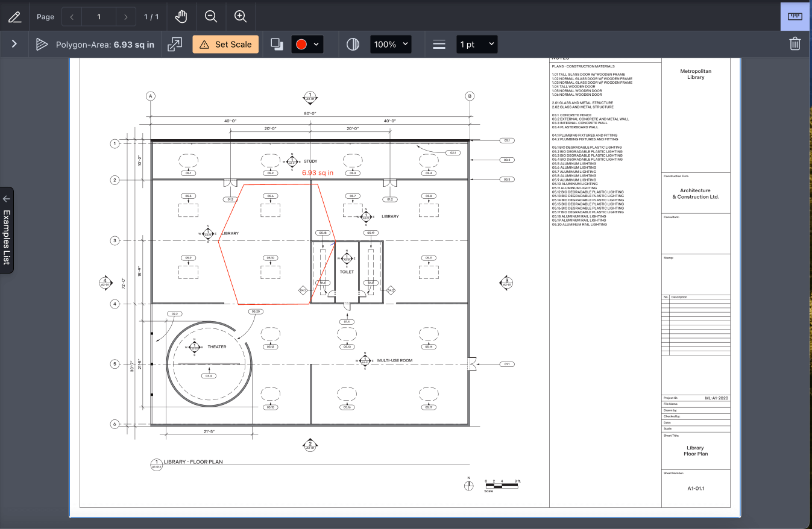Expand the measurement options side panel chevron
812x529 pixels.
click(x=14, y=43)
